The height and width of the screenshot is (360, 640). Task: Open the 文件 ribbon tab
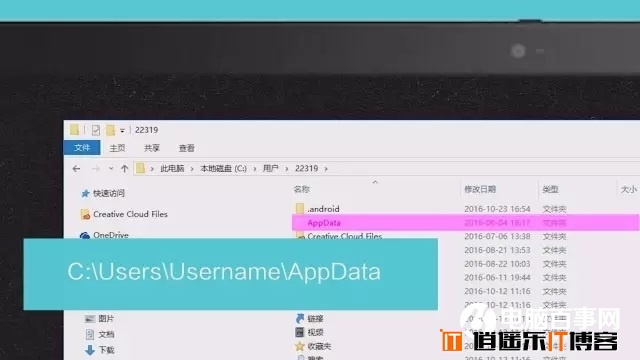pyautogui.click(x=82, y=148)
